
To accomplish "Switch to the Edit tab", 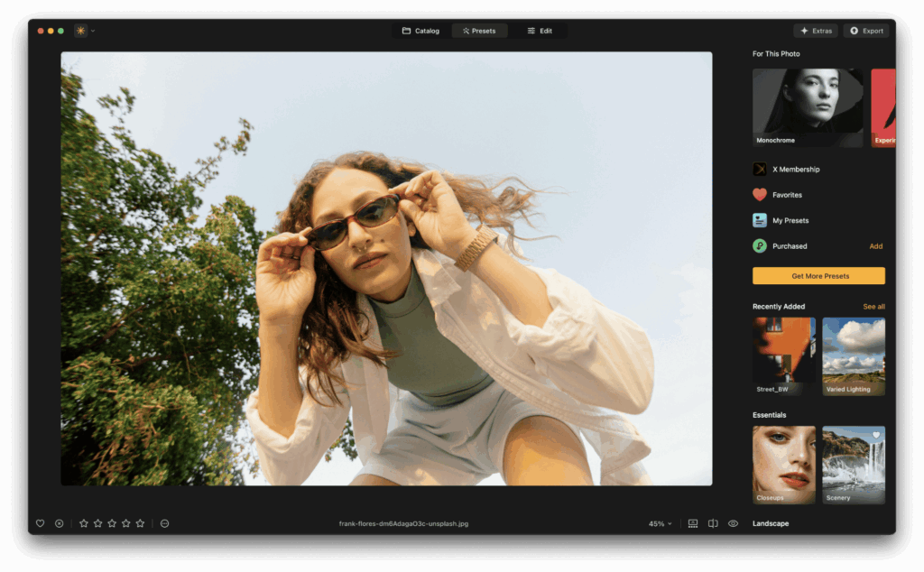I will 540,30.
